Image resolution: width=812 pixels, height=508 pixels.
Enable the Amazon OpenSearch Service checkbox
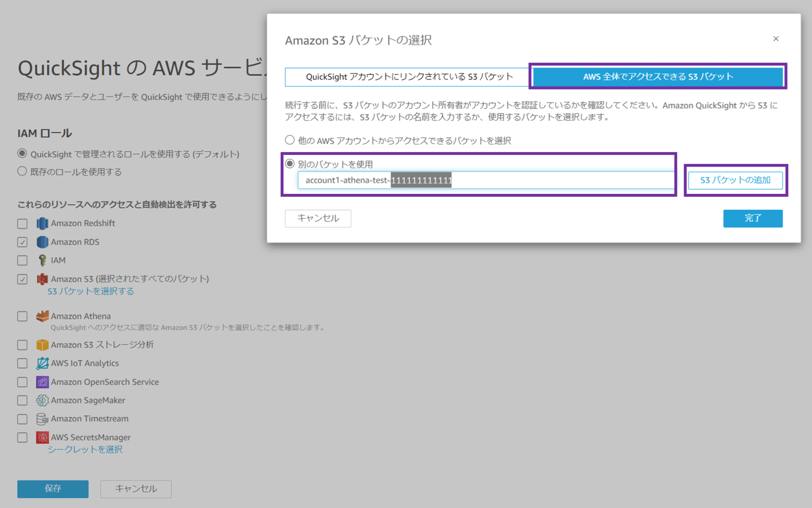click(x=22, y=382)
